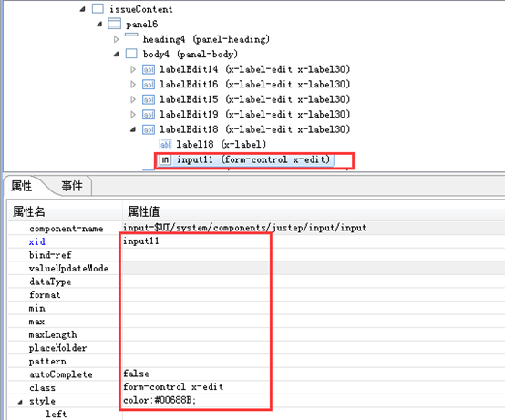
Task: Select heading4 (panel-heading) in tree
Action: coord(206,39)
